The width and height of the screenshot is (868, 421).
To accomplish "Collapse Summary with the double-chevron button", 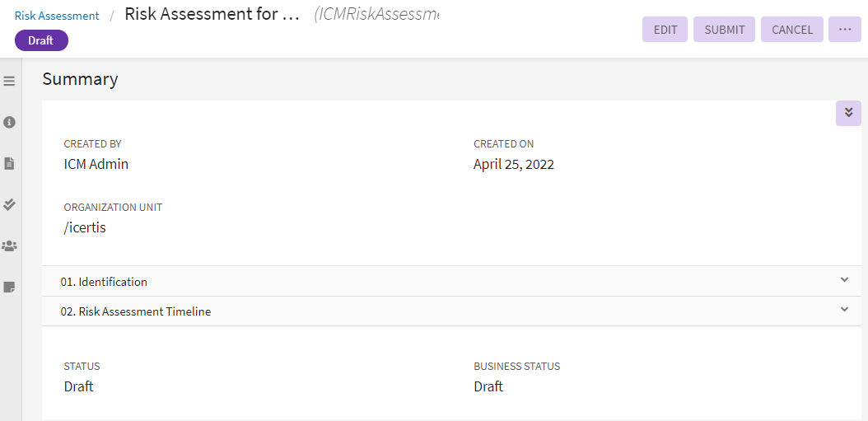I will (848, 113).
